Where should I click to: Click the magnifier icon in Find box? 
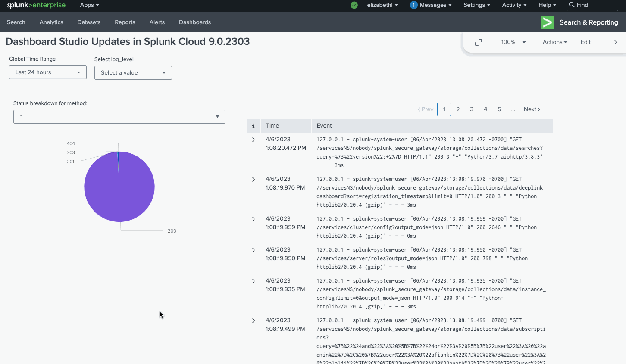(x=572, y=5)
